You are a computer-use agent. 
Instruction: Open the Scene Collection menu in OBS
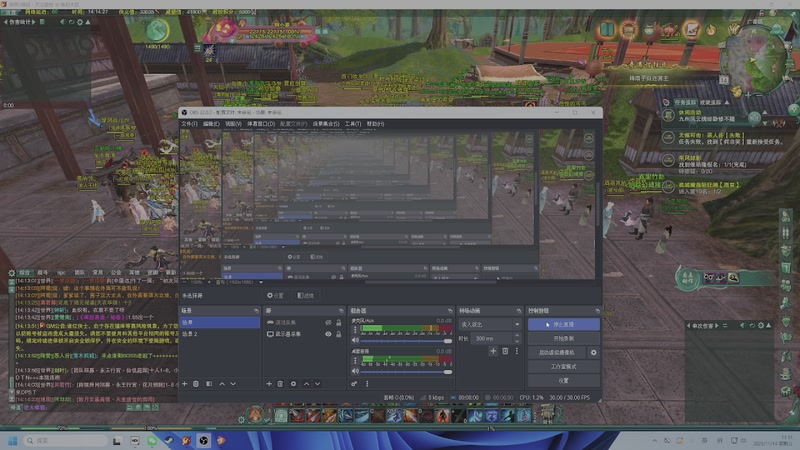point(326,124)
